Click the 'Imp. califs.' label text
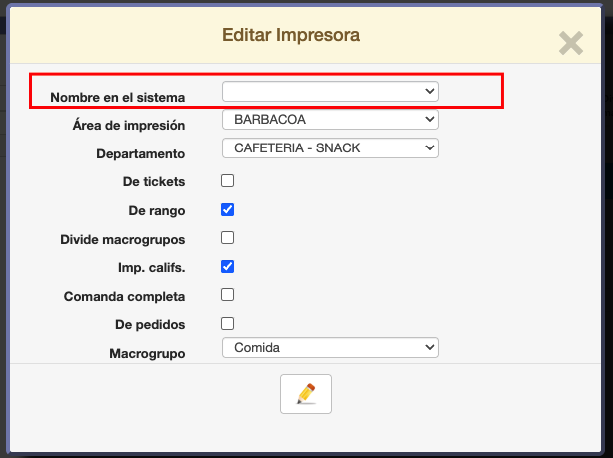This screenshot has height=458, width=613. tap(151, 268)
